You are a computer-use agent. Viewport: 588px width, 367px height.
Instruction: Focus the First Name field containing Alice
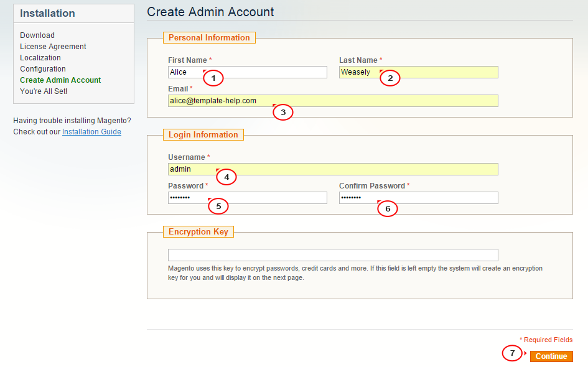248,72
